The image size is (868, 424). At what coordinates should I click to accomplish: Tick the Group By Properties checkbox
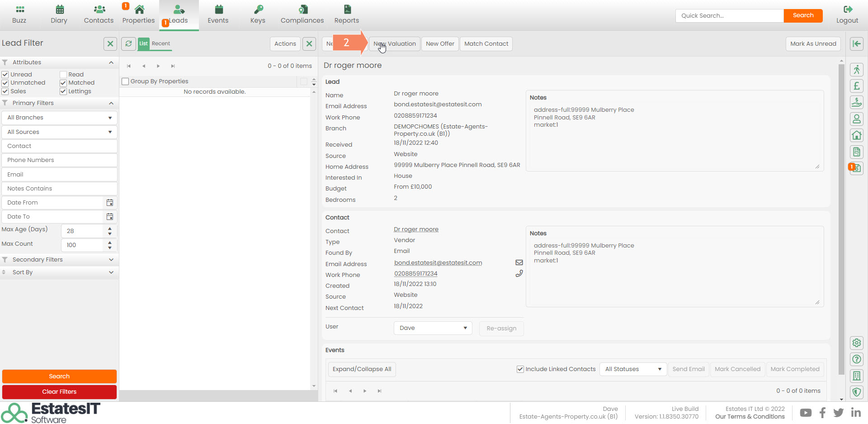[x=126, y=81]
